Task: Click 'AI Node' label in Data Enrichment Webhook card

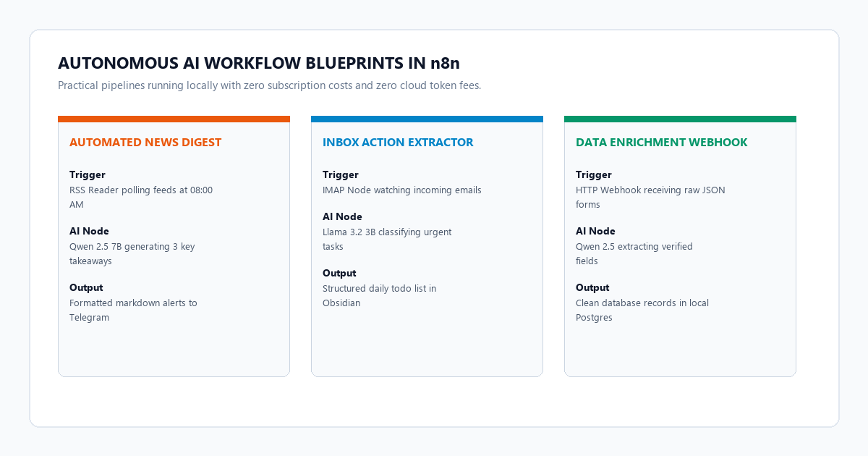Action: coord(595,231)
